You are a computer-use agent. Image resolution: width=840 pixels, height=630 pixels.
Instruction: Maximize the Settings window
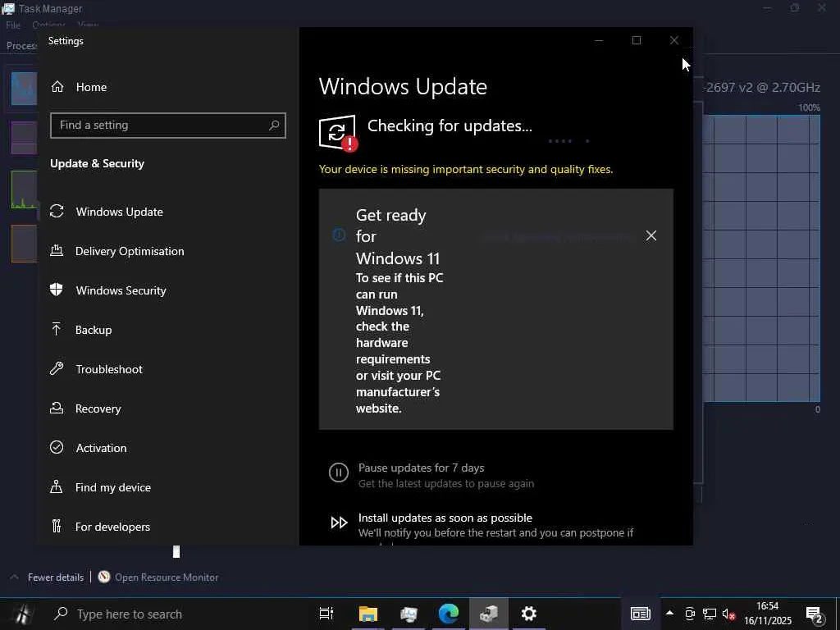[x=637, y=40]
